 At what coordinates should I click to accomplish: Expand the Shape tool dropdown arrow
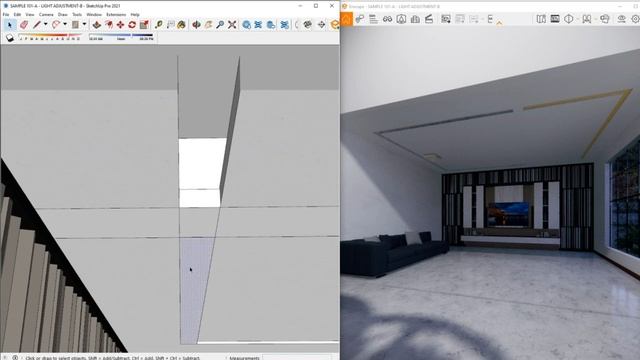84,24
